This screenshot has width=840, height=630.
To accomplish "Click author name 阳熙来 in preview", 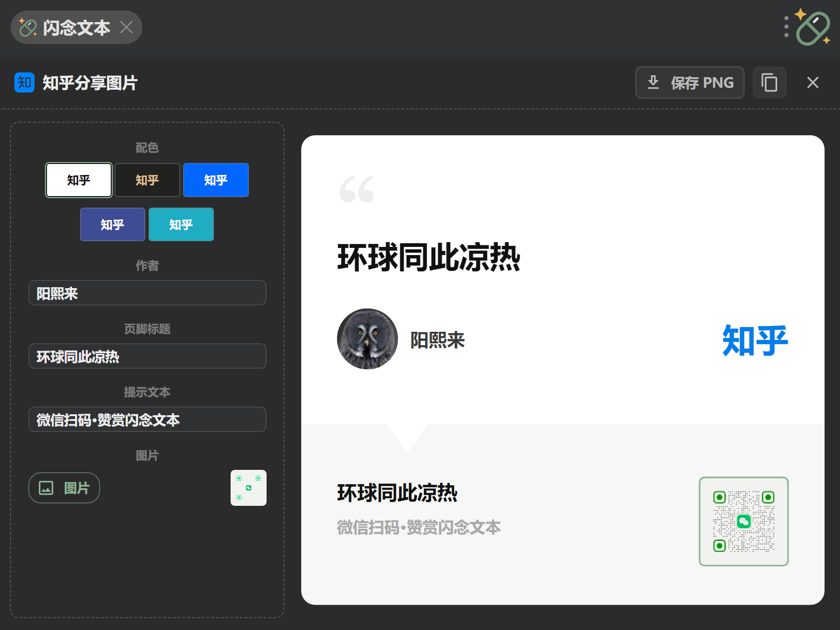I will (437, 340).
